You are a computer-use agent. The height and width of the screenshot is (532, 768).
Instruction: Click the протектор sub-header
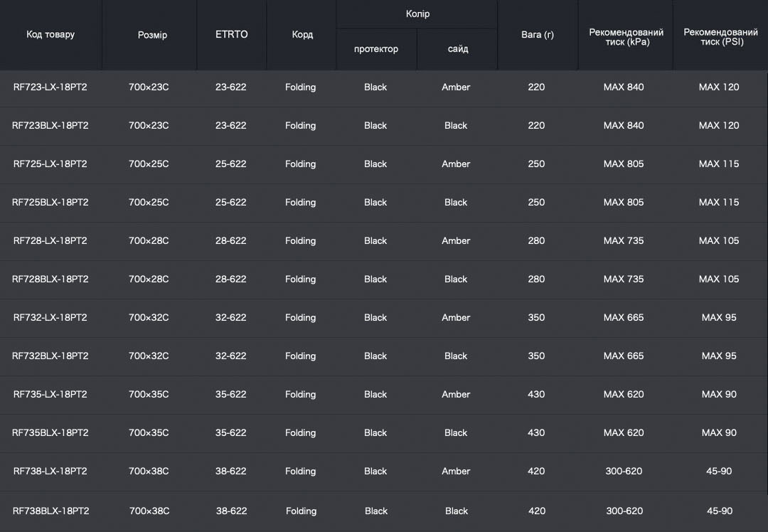pyautogui.click(x=376, y=49)
